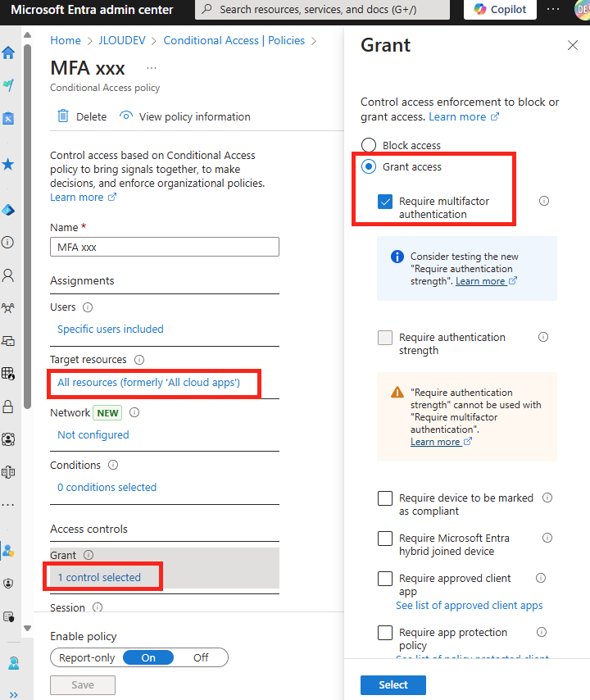Image resolution: width=590 pixels, height=700 pixels.
Task: Click info icon for approved client app
Action: (541, 578)
